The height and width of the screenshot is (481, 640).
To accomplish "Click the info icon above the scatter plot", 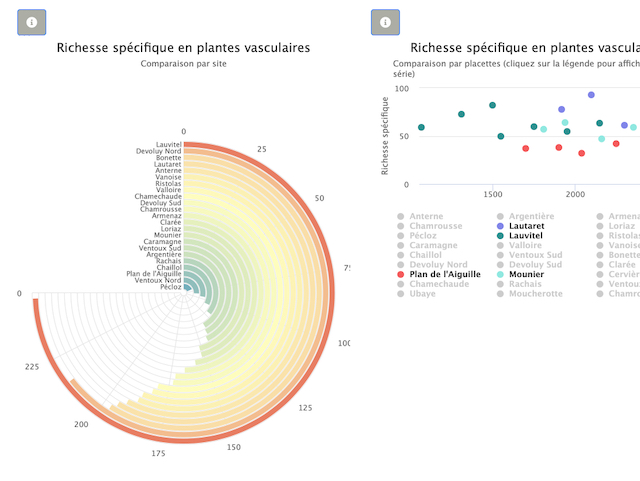I will point(385,22).
